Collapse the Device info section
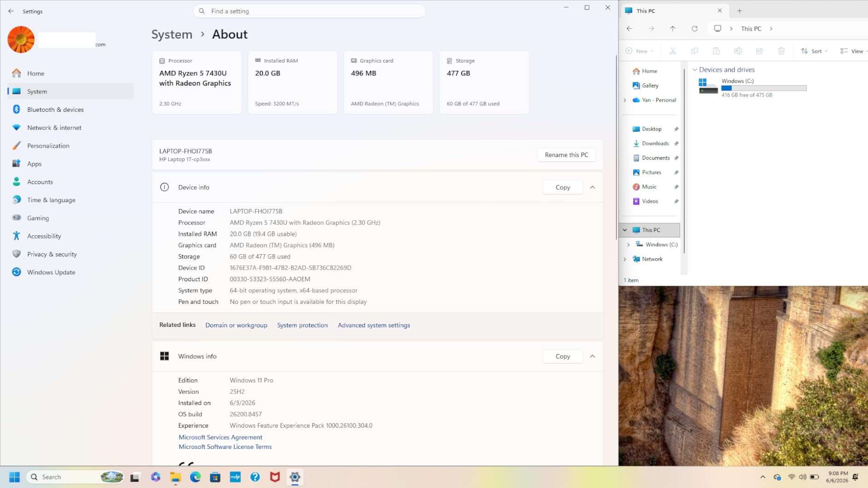Image resolution: width=868 pixels, height=488 pixels. pyautogui.click(x=593, y=187)
